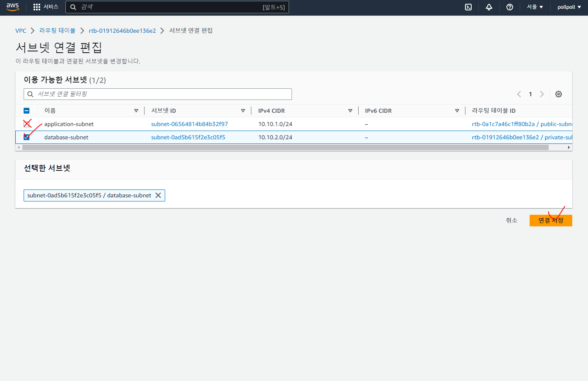Viewport: 588px width, 381px height.
Task: Open rtb-01912646b0ee136e2 private route table link
Action: point(522,137)
